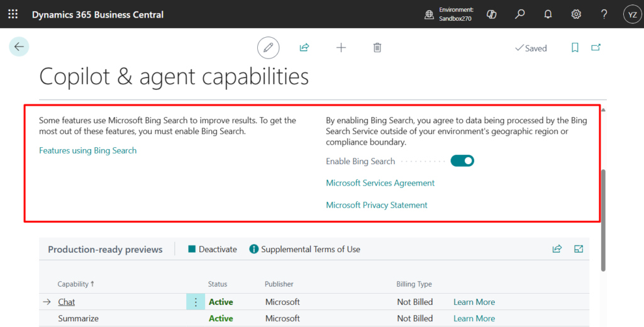The image size is (644, 327).
Task: Toggle the Enable Bing Search switch
Action: click(x=462, y=161)
